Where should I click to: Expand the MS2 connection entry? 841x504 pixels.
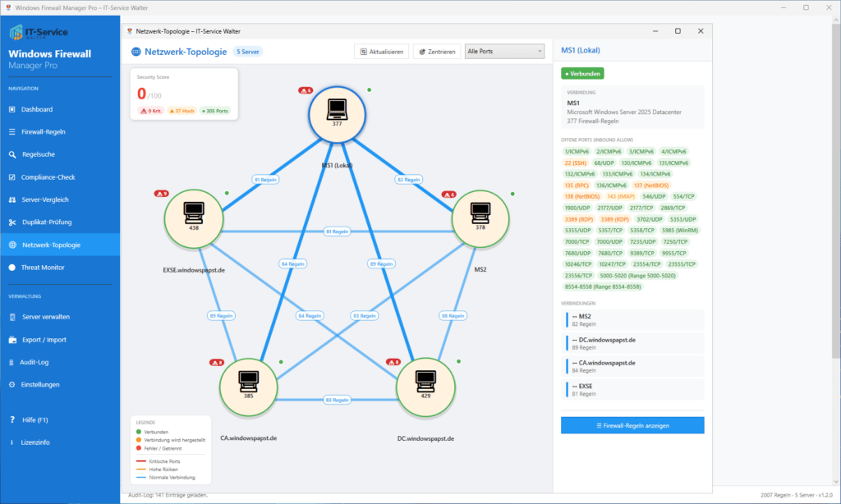point(632,319)
